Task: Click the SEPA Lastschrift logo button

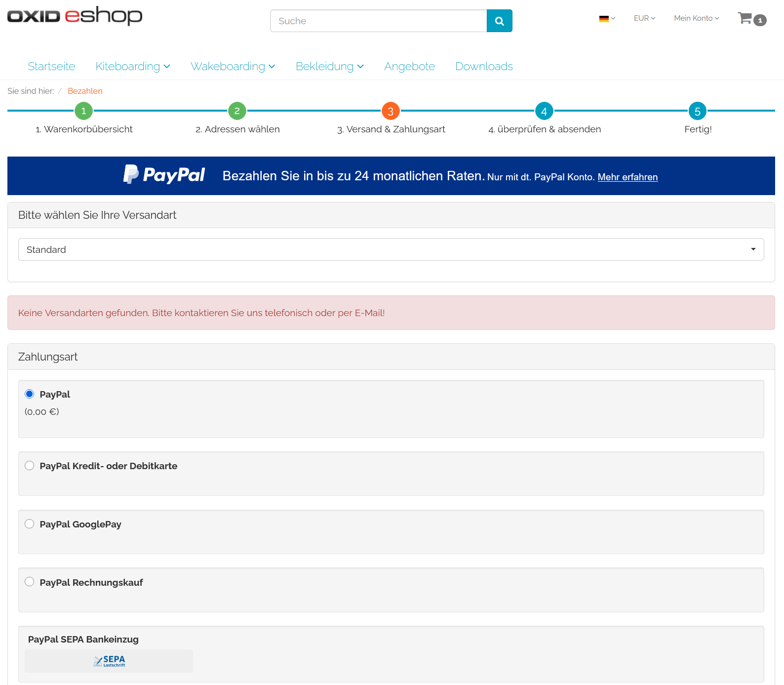Action: pyautogui.click(x=109, y=661)
